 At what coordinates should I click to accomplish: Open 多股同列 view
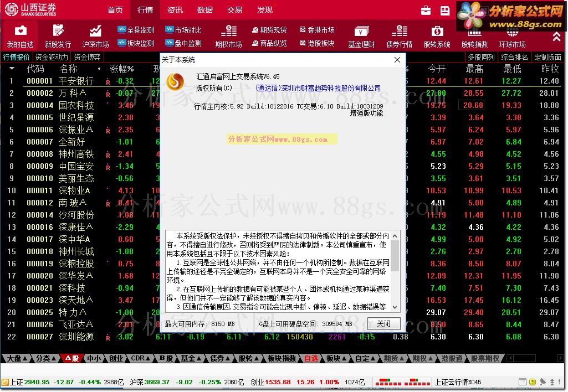pyautogui.click(x=481, y=57)
